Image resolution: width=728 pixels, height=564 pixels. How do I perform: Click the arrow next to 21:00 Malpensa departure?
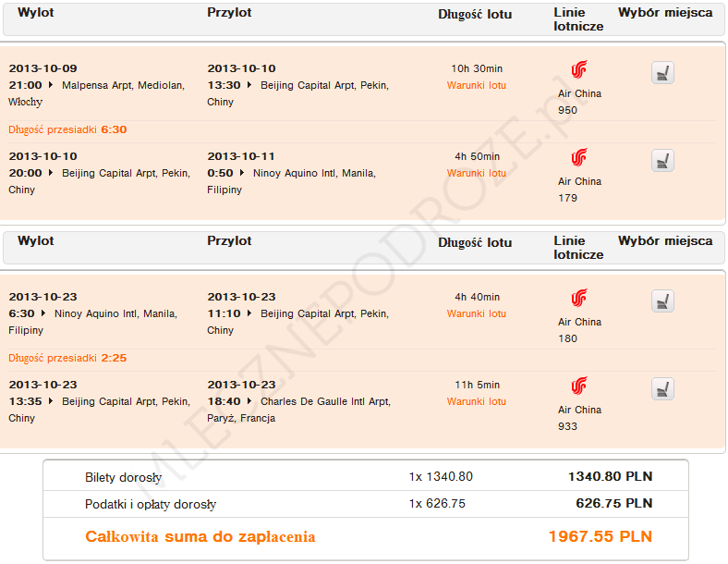[x=52, y=86]
